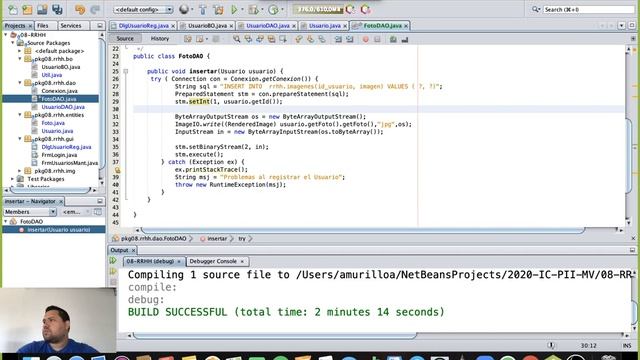Click the Profile Project icon
Image resolution: width=640 pixels, height=360 pixels.
pyautogui.click(x=273, y=9)
